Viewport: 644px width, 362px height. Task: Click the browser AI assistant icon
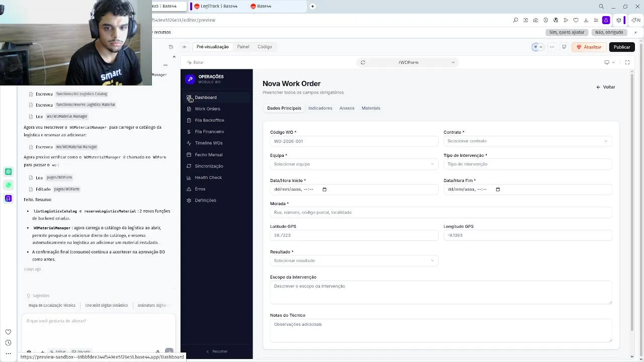[x=636, y=20]
